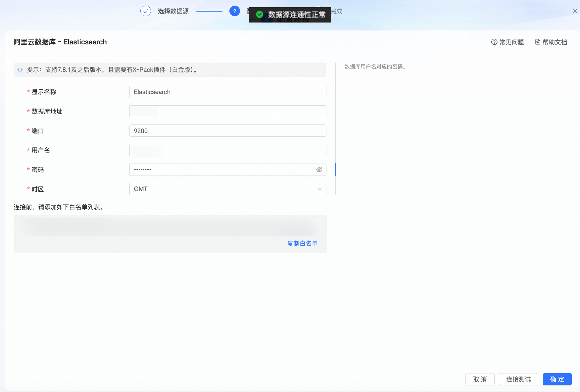This screenshot has width=580, height=392.
Task: Click the X-Pack version hint text
Action: tap(112, 70)
